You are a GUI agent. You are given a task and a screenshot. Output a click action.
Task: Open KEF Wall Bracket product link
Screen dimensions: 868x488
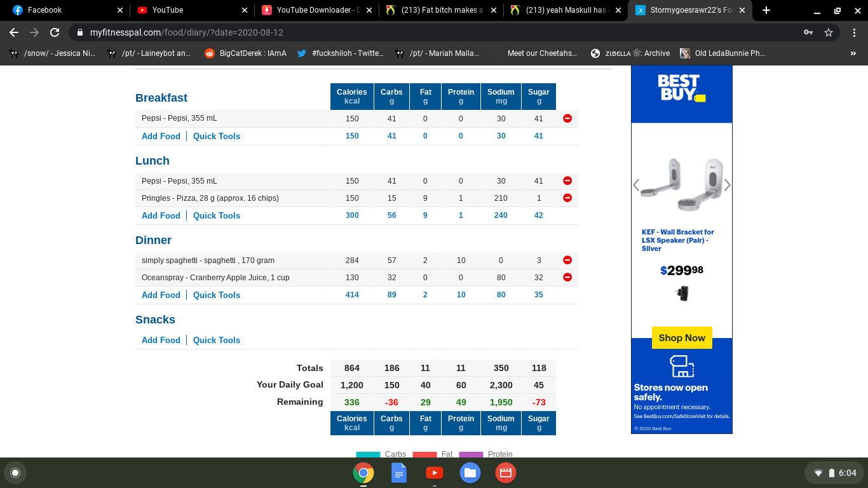[677, 240]
